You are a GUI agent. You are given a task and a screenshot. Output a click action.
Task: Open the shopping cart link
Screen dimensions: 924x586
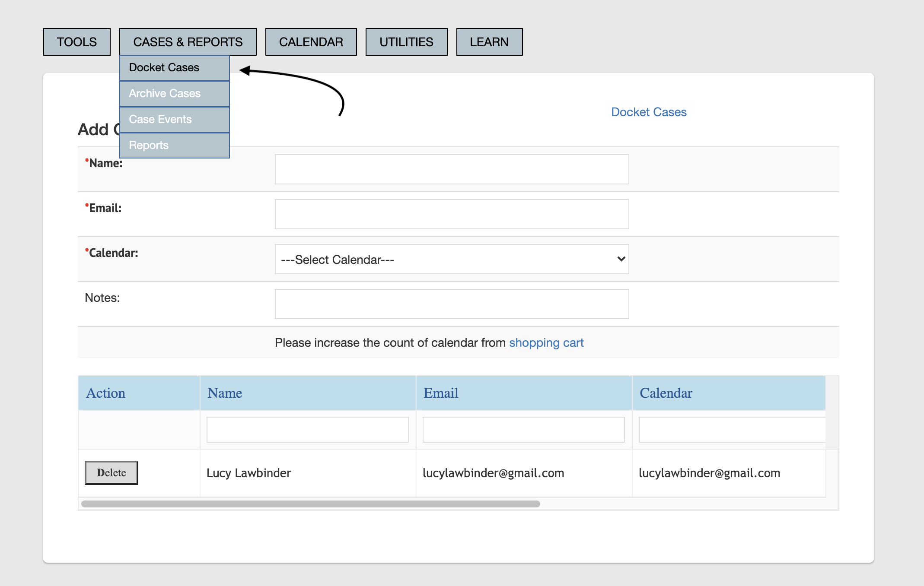[546, 342]
